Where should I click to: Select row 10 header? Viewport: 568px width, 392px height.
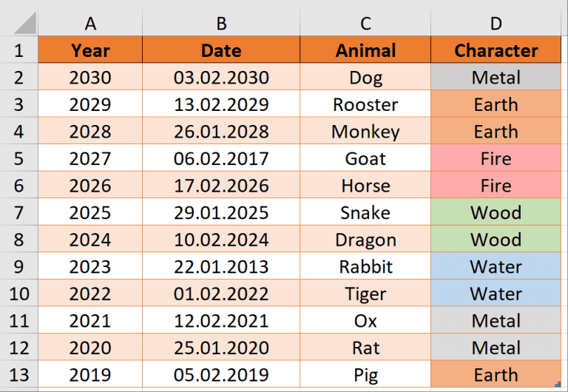coord(18,293)
